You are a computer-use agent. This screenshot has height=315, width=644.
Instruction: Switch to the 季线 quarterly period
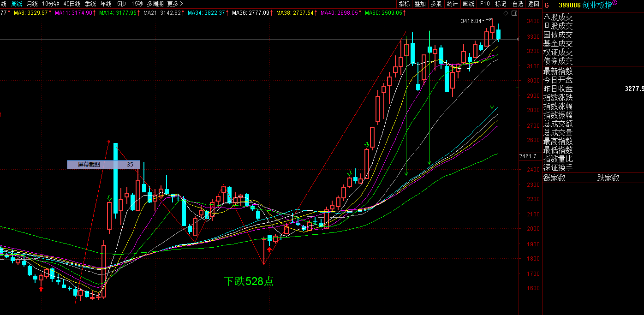tap(90, 4)
